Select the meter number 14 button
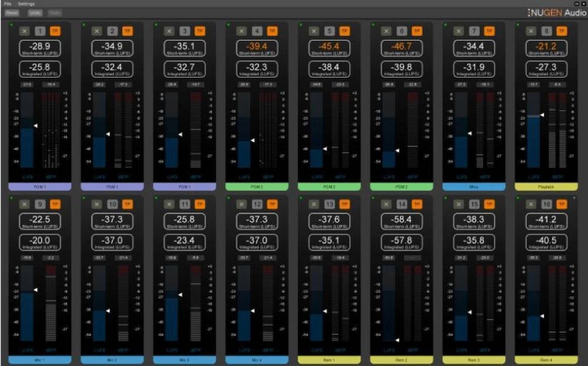The height and width of the screenshot is (366, 588). 402,204
